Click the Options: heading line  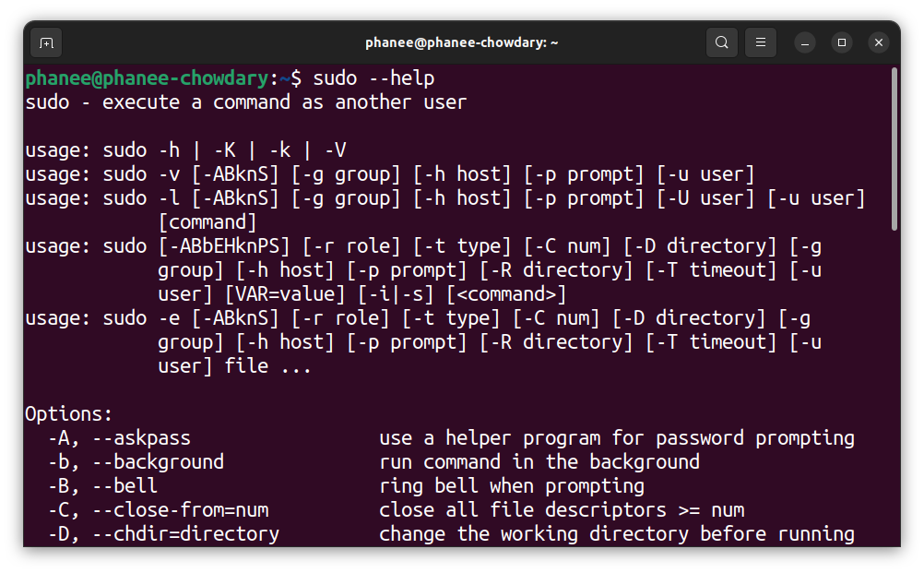(x=68, y=413)
